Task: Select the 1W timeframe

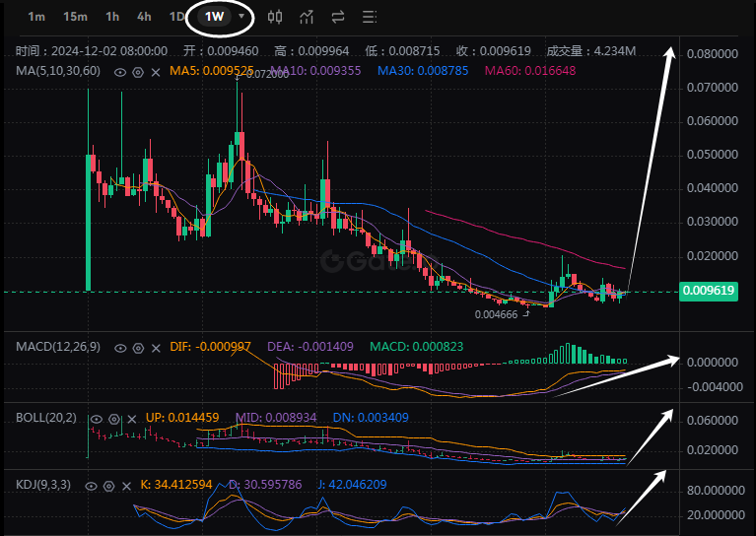Action: point(214,17)
